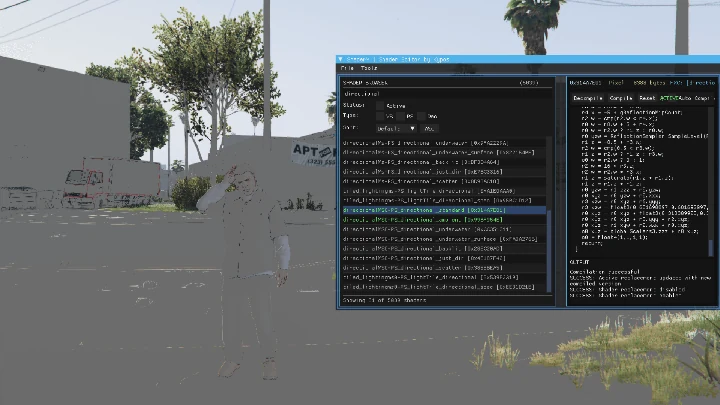720x405 pixels.
Task: Select the directionalMS0 PS_directional_underwater_surface row
Action: pos(444,239)
